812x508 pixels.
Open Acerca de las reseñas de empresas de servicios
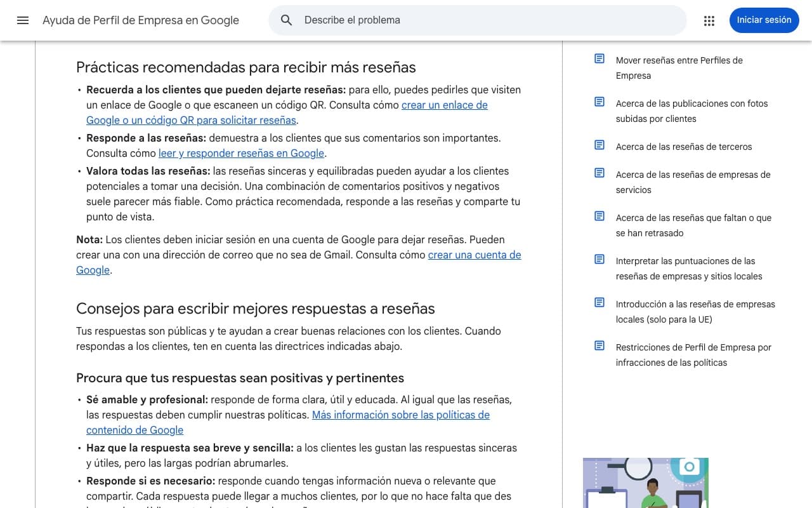tap(693, 182)
